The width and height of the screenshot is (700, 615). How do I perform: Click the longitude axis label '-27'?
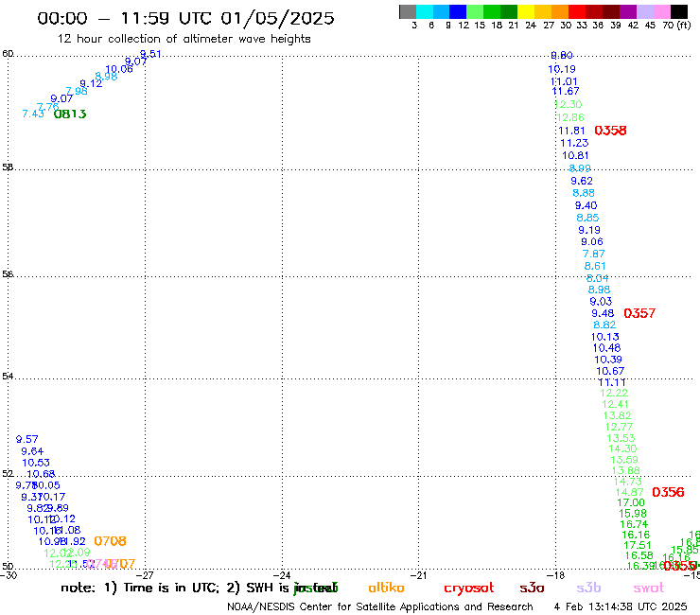coord(146,575)
